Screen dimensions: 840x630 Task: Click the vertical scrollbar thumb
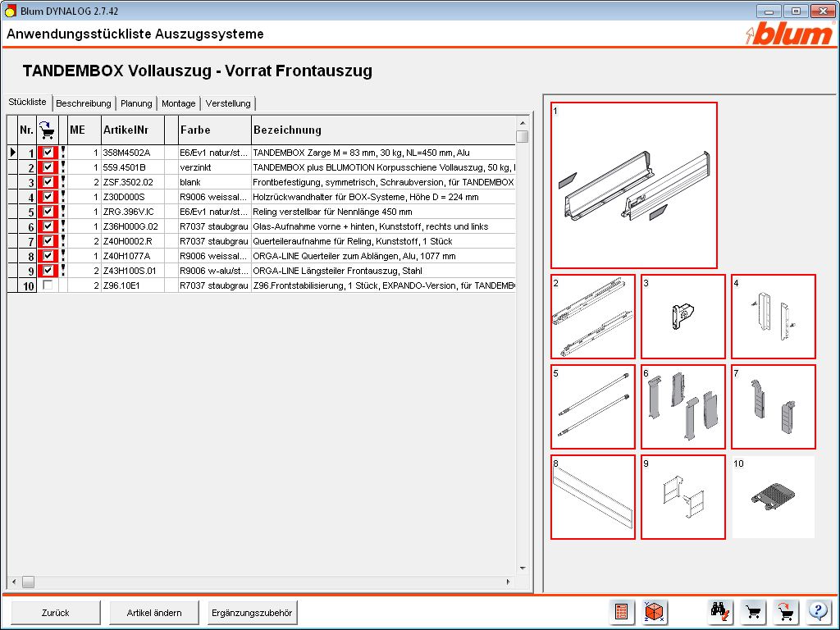(x=523, y=137)
